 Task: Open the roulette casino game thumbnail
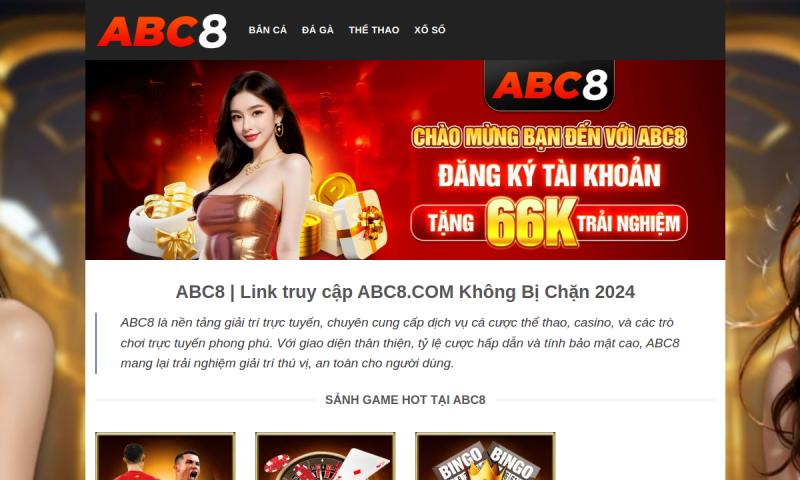[x=325, y=456]
